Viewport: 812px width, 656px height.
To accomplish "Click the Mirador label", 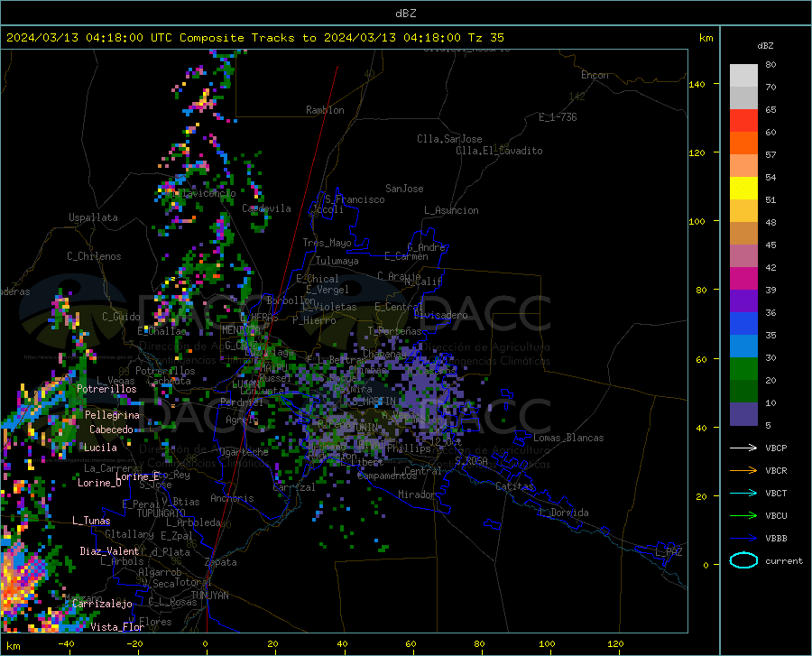I will (416, 494).
